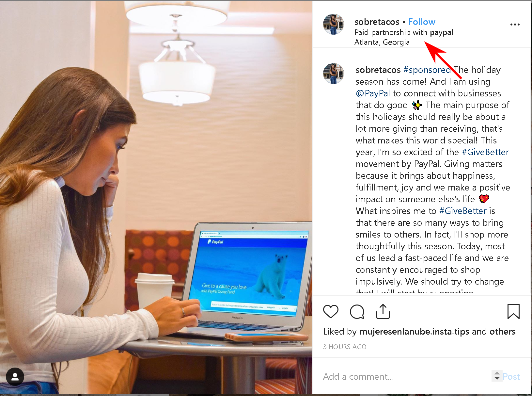Like the post with the heart icon
Image resolution: width=532 pixels, height=396 pixels.
(331, 311)
